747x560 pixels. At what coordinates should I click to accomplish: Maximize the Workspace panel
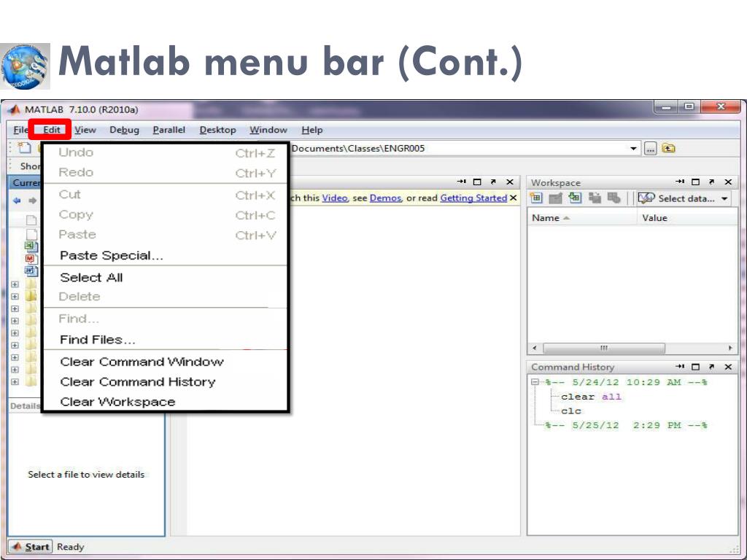pyautogui.click(x=695, y=182)
